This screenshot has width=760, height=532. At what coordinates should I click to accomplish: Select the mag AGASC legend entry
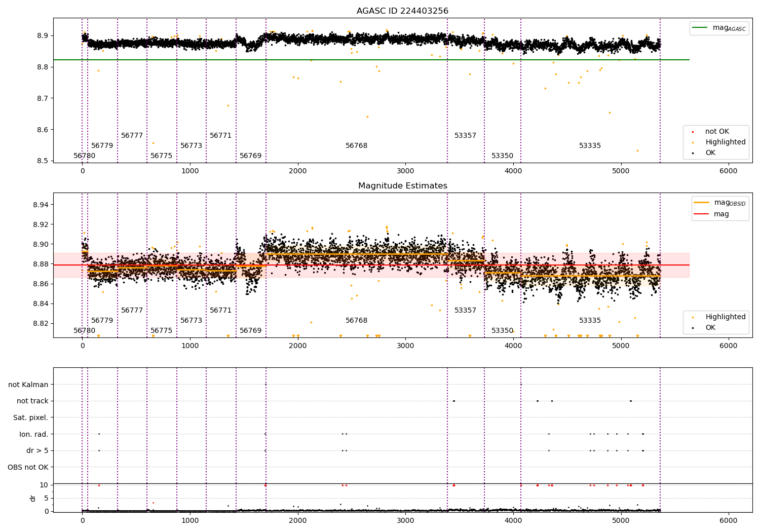(719, 28)
